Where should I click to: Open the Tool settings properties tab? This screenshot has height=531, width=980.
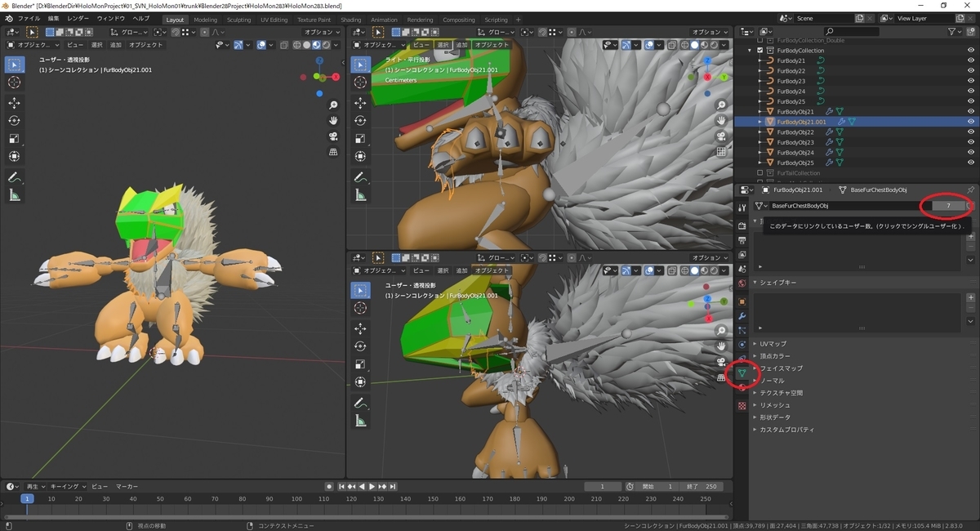tap(742, 207)
